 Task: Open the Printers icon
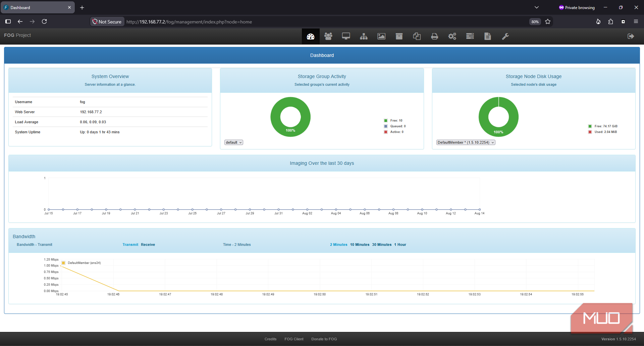pyautogui.click(x=435, y=36)
